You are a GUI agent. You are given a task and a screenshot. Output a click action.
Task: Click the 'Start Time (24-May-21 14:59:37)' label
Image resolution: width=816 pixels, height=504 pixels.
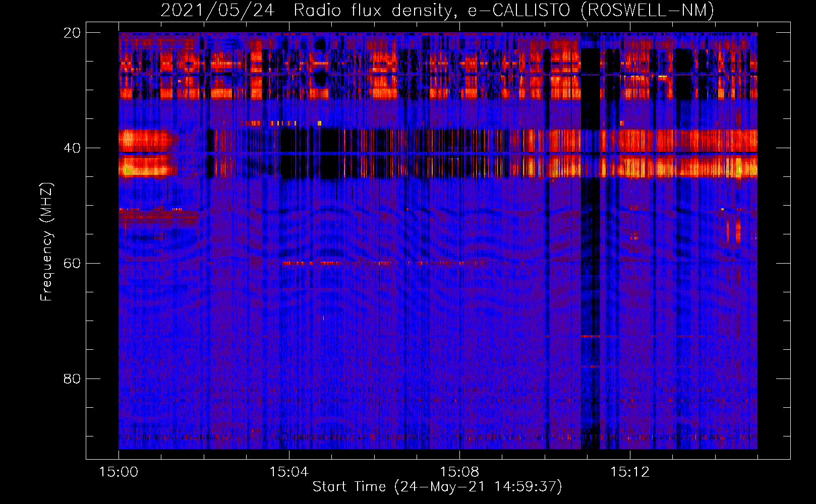point(437,487)
